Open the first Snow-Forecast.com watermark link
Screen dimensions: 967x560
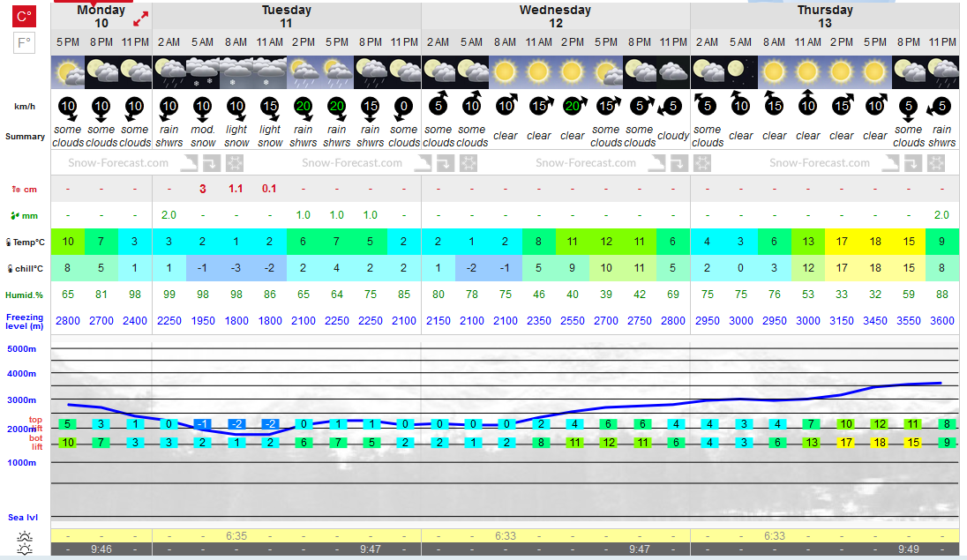[x=118, y=163]
